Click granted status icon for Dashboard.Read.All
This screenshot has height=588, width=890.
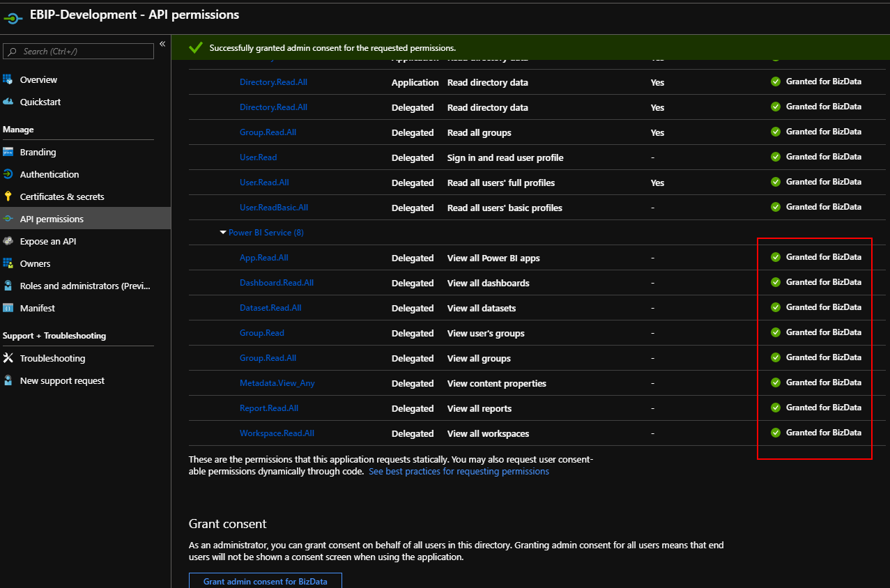tap(775, 282)
